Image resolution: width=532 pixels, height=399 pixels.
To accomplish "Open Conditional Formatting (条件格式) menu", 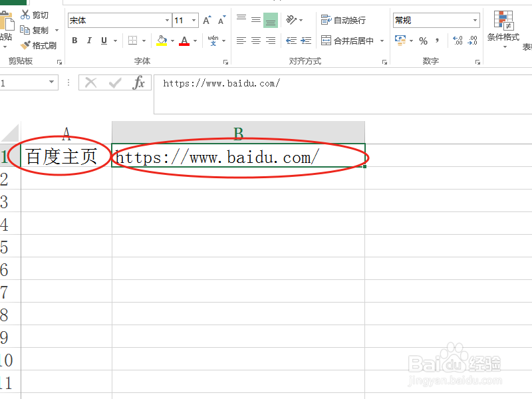I will point(503,29).
